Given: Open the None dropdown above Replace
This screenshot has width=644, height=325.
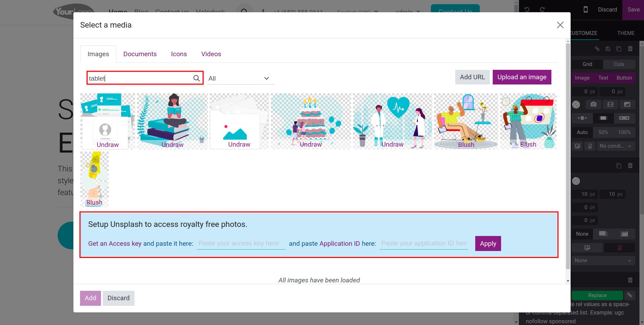Looking at the screenshot, I should (x=603, y=260).
